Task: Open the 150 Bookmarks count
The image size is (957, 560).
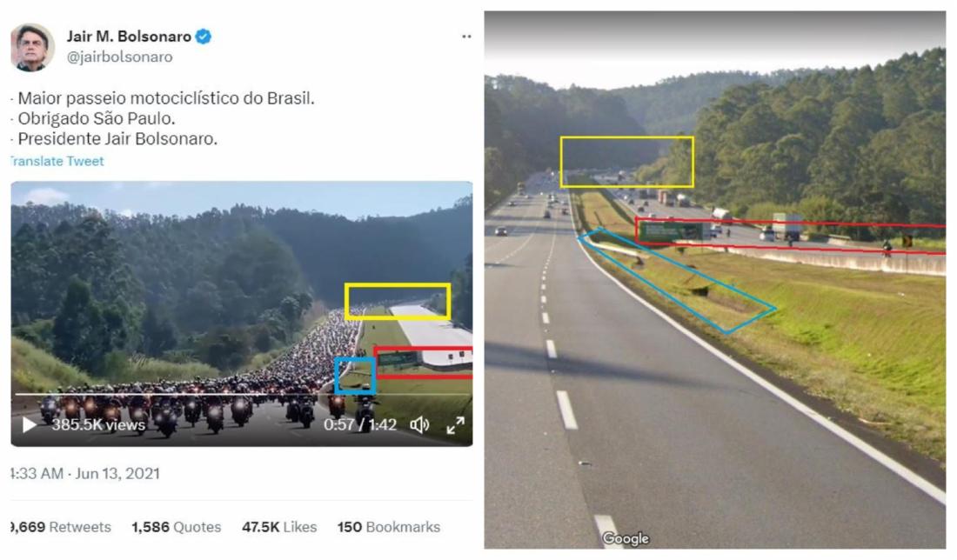Action: [x=389, y=526]
